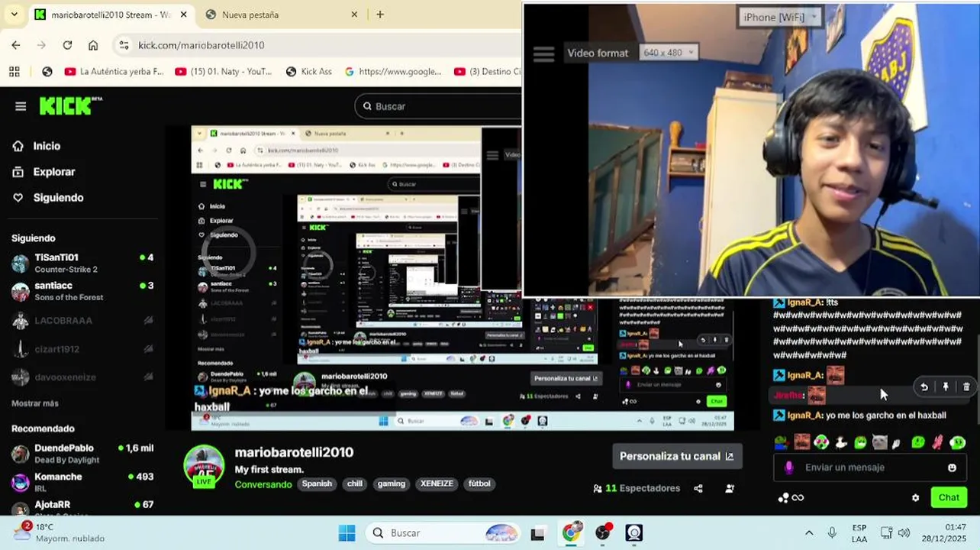Open Explorar in the Kick sidebar
Screen dimensions: 980x550
click(x=54, y=172)
